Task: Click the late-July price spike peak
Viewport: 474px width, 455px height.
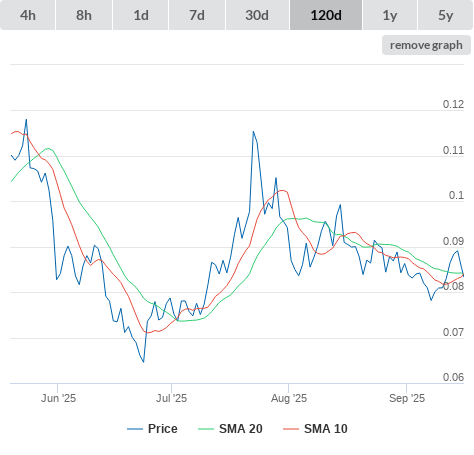Action: (253, 132)
